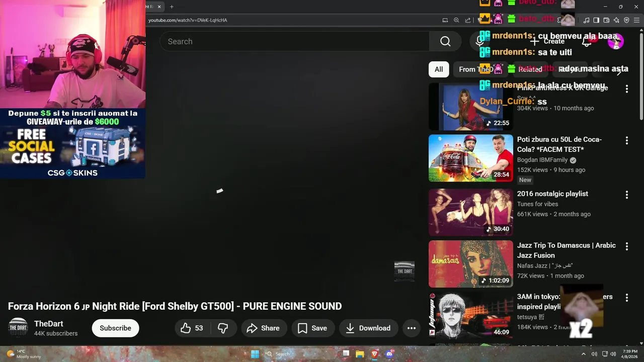Open the Brave VPN shield icon
The width and height of the screenshot is (644, 362).
coord(626,20)
